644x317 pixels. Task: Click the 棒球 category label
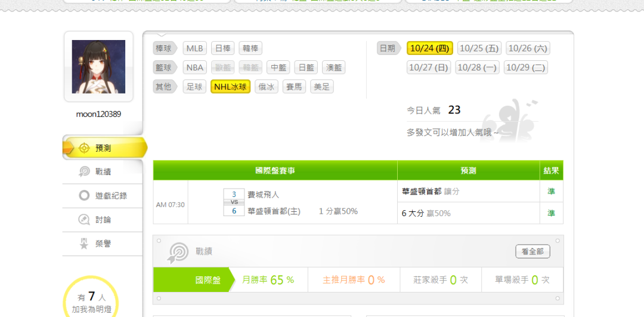click(165, 48)
